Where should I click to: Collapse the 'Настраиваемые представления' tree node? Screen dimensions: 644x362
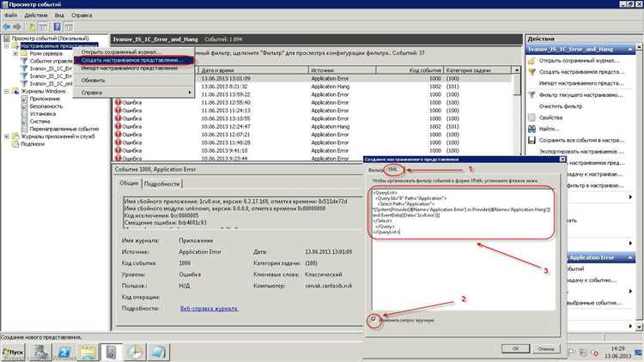(x=7, y=46)
